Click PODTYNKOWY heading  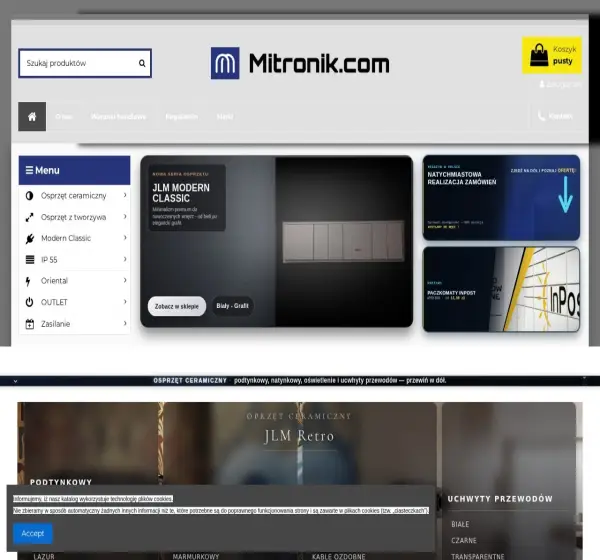click(61, 482)
